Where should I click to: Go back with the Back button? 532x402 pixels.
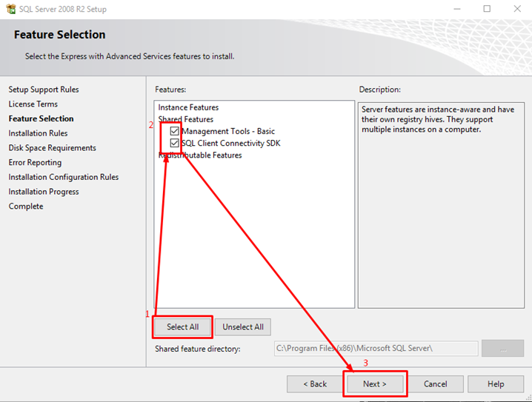point(315,383)
